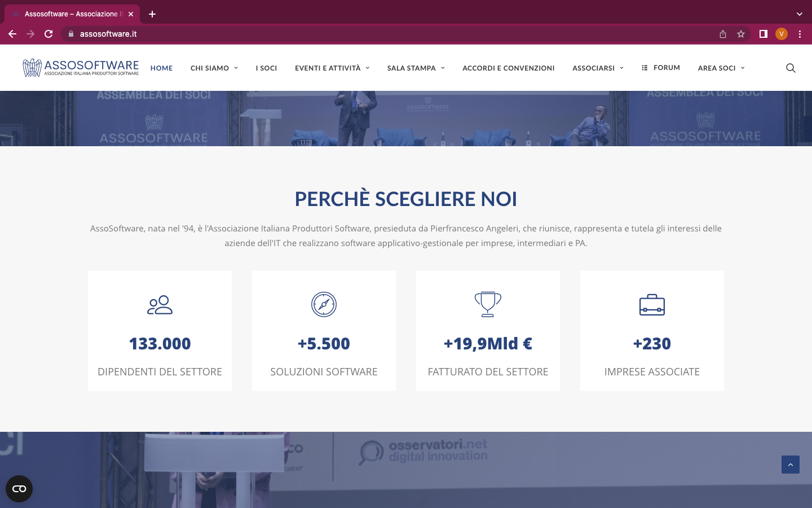Click the compass icon above +5.500
Screen dimensions: 812x508
pos(324,304)
